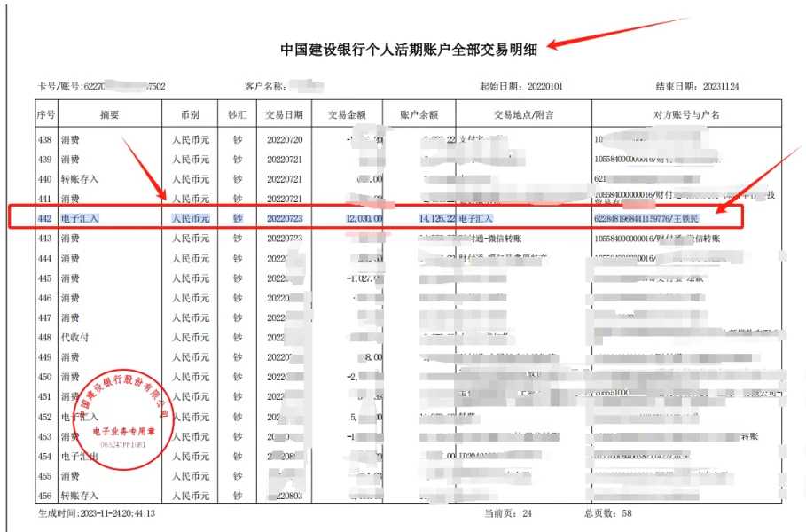Click the 摘要 column header
Viewport: 806px width, 532px height.
tap(109, 114)
